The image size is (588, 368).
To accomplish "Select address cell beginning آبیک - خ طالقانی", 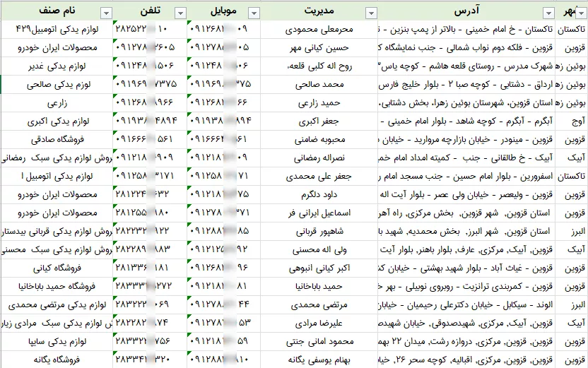I will coord(466,158).
